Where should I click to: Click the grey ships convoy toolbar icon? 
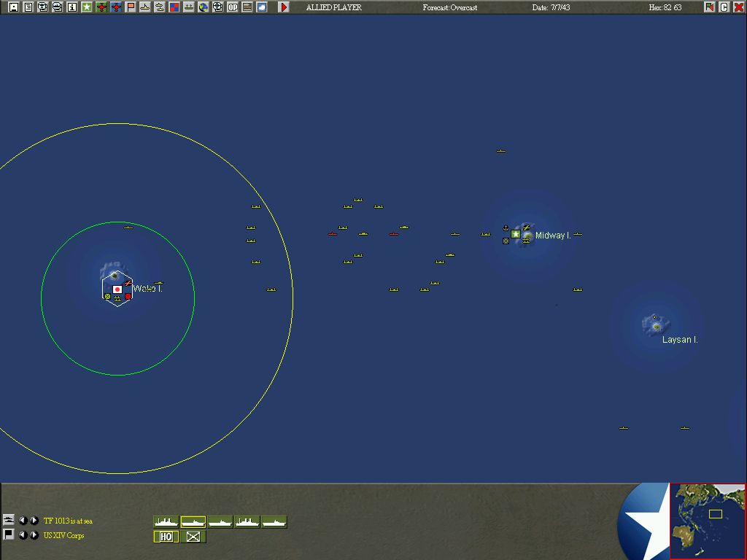[189, 7]
